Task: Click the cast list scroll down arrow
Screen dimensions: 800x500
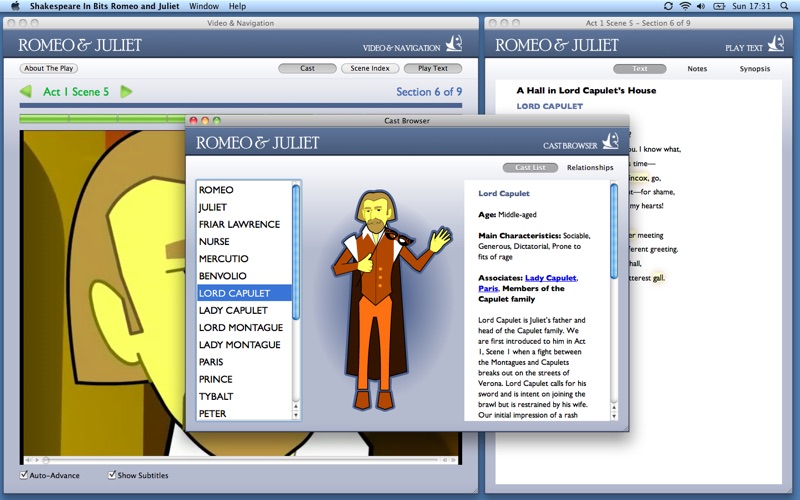Action: pos(296,415)
